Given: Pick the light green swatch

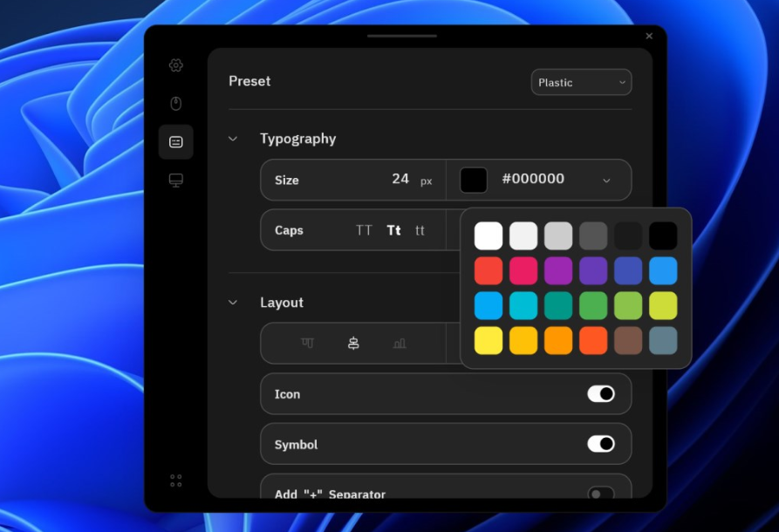Looking at the screenshot, I should point(628,305).
